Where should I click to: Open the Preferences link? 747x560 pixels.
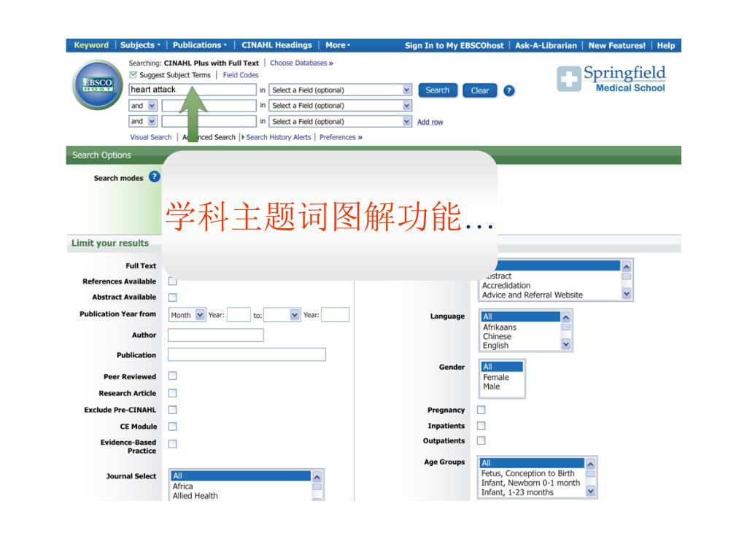coord(341,137)
